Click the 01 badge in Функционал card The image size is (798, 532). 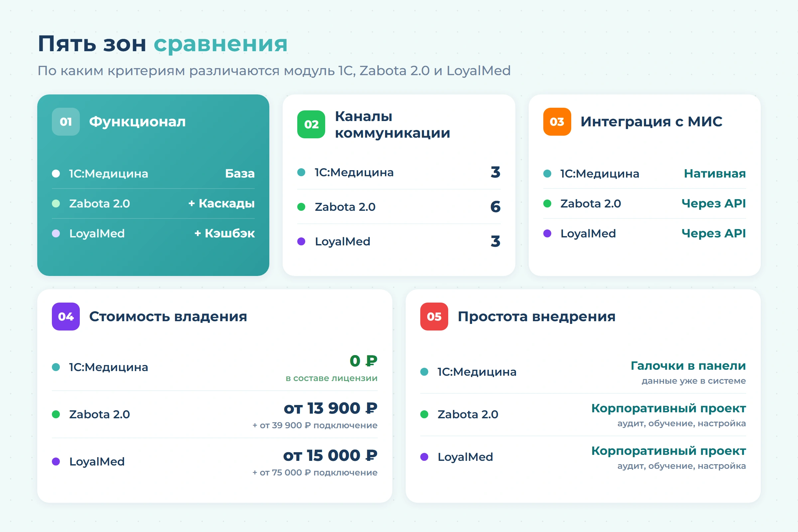coord(66,122)
